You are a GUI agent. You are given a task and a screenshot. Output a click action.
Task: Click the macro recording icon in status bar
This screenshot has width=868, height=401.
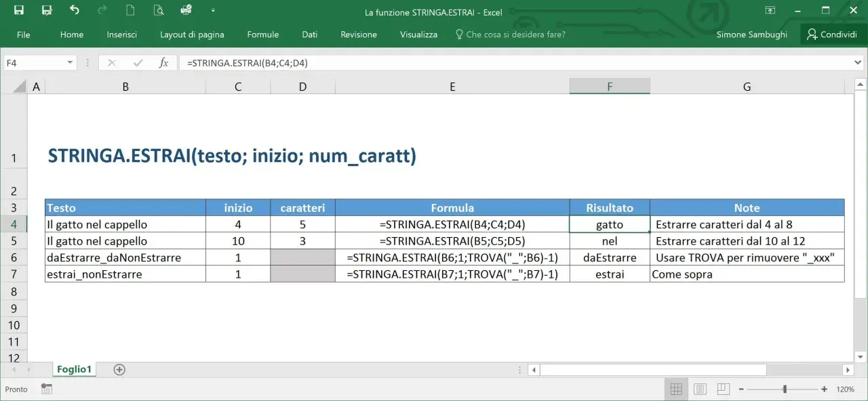click(47, 389)
